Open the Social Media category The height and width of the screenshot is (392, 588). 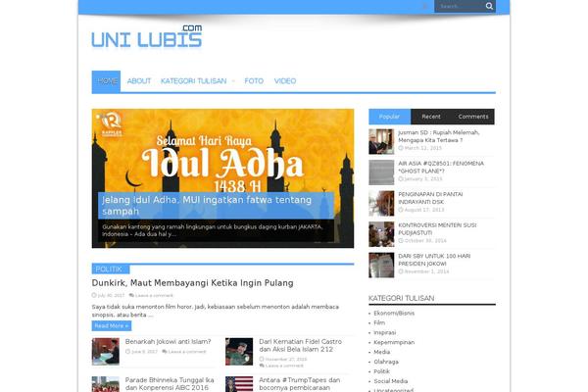coord(391,381)
